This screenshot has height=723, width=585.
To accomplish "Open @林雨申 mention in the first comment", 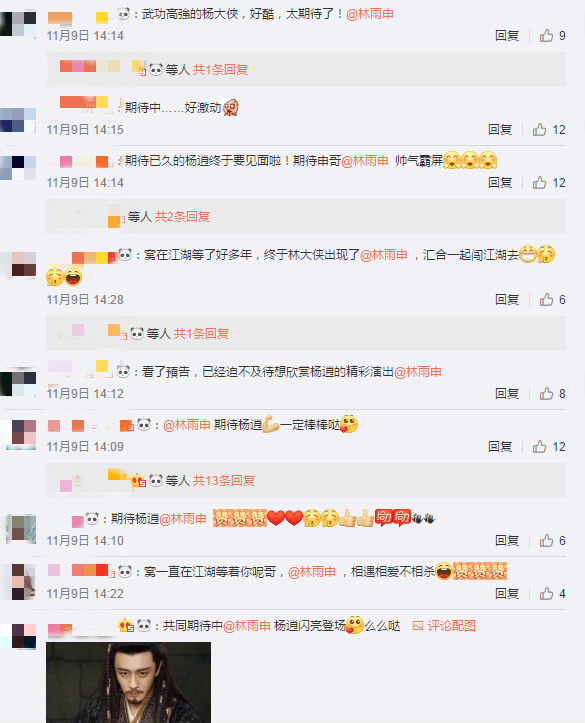I will [x=370, y=14].
